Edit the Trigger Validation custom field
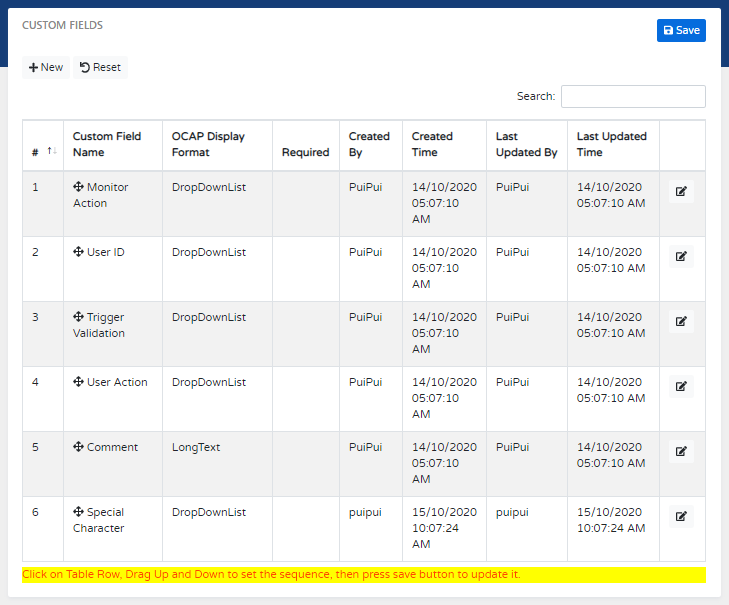Image resolution: width=729 pixels, height=605 pixels. coord(681,322)
